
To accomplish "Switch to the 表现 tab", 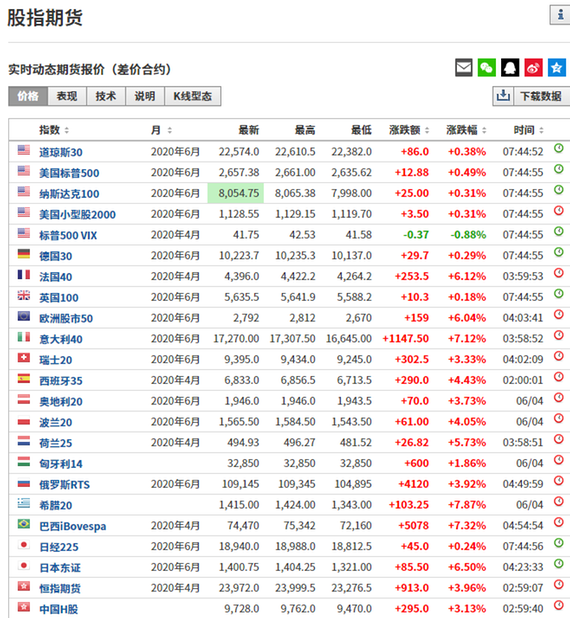I will [x=67, y=96].
